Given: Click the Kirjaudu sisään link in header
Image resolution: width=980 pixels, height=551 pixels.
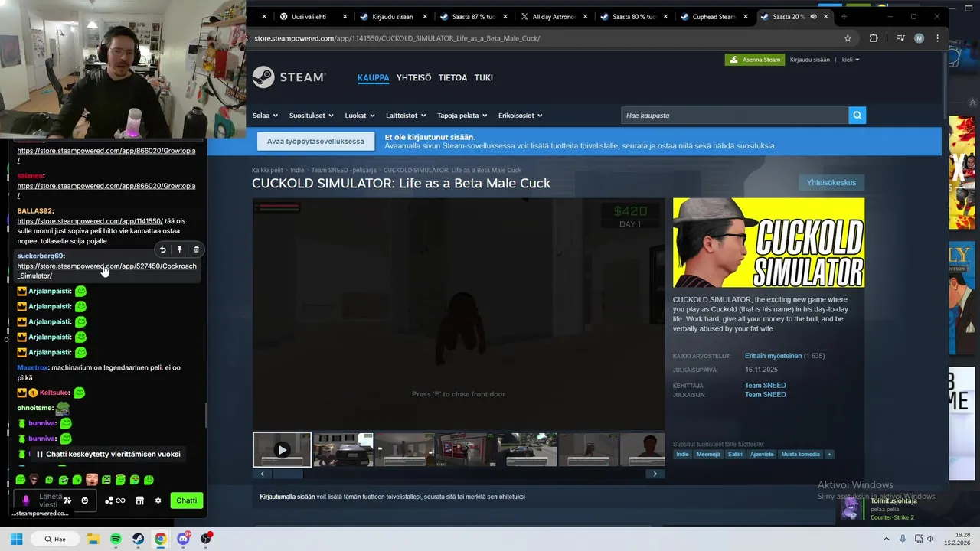Looking at the screenshot, I should [809, 60].
